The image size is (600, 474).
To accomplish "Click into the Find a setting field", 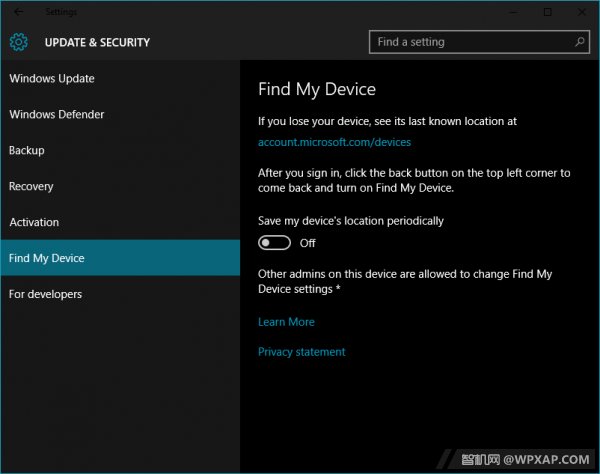I will click(x=470, y=42).
